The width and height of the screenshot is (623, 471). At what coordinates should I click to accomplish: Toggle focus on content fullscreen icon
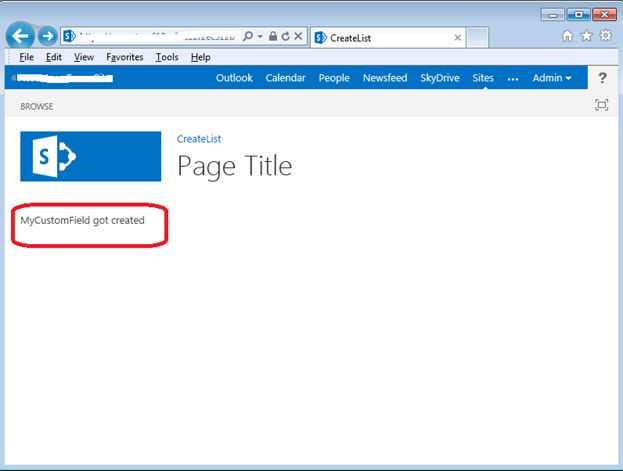[x=602, y=105]
